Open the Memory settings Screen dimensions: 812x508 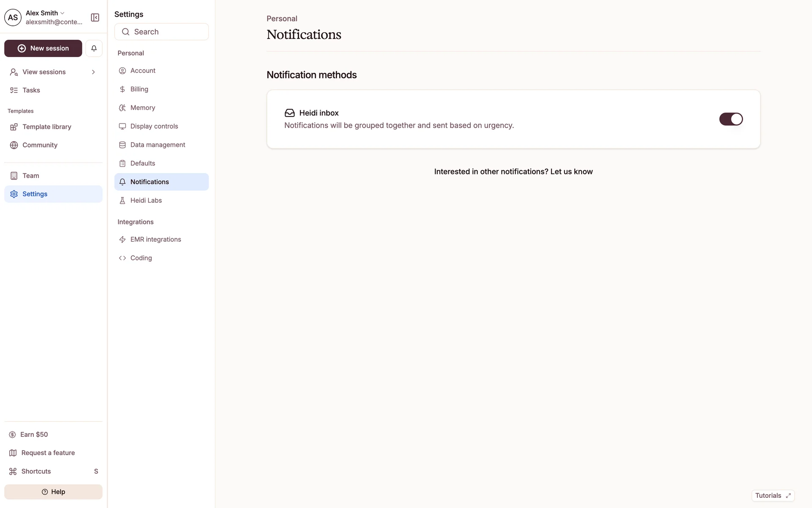(x=143, y=108)
